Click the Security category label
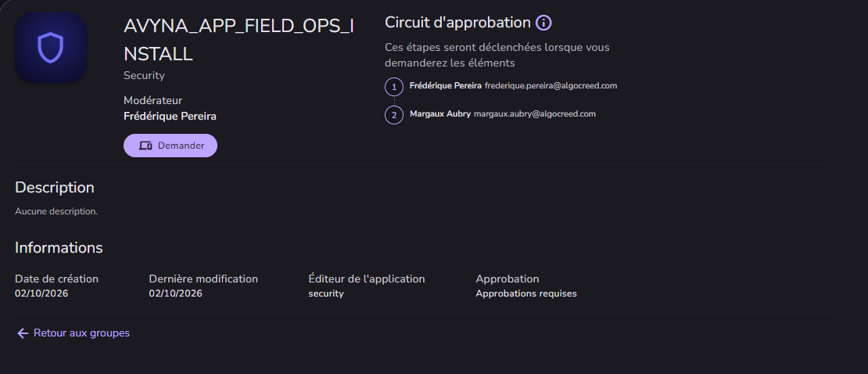The height and width of the screenshot is (374, 868). [144, 75]
